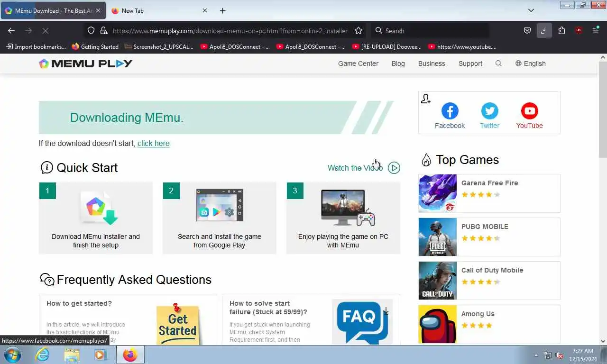Open Windows Media Player taskbar icon
This screenshot has height=364, width=607.
pos(100,355)
